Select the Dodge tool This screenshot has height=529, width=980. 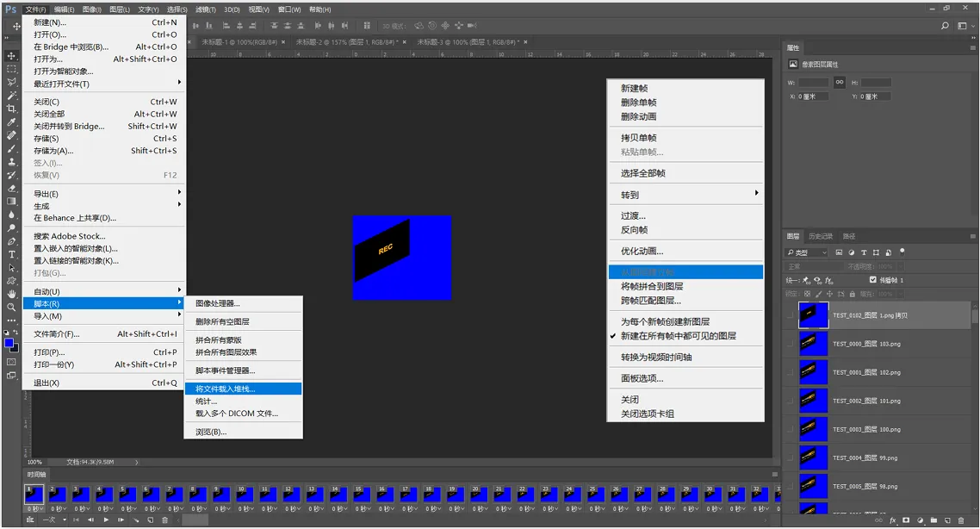tap(11, 227)
